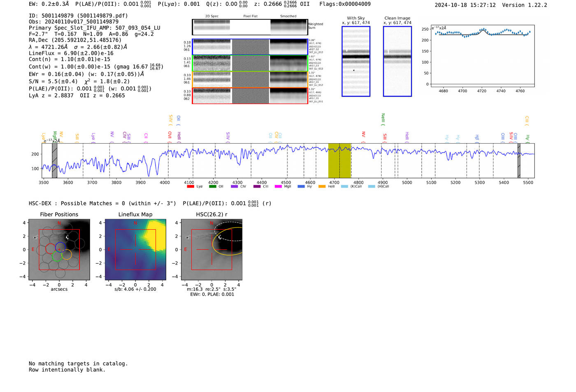The image size is (576, 392).
Task: Select the orange fiber circle in Fiber Positions
Action: point(67,255)
